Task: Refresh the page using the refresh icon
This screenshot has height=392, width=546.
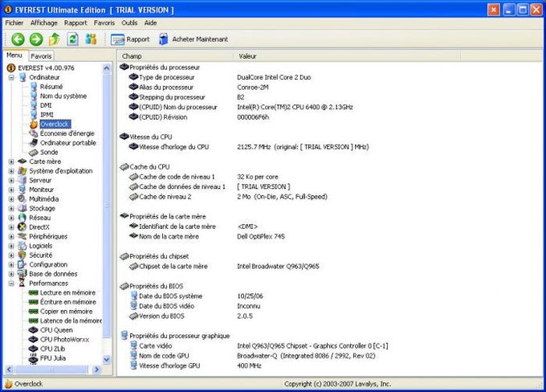Action: pyautogui.click(x=72, y=39)
